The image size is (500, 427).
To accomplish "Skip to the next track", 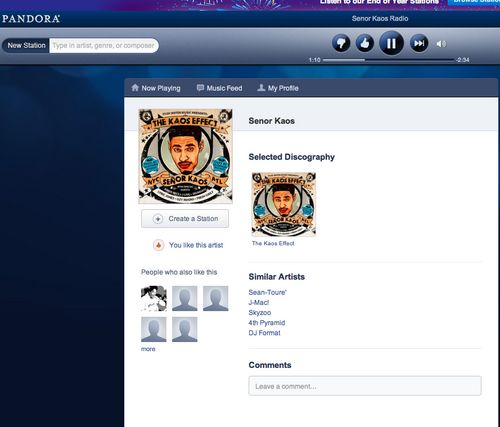I will [x=419, y=43].
